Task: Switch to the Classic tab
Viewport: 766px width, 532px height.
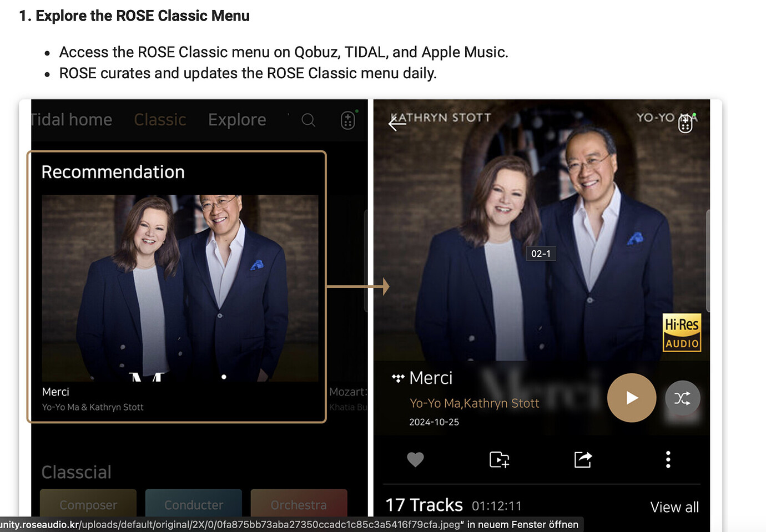Action: [x=160, y=120]
